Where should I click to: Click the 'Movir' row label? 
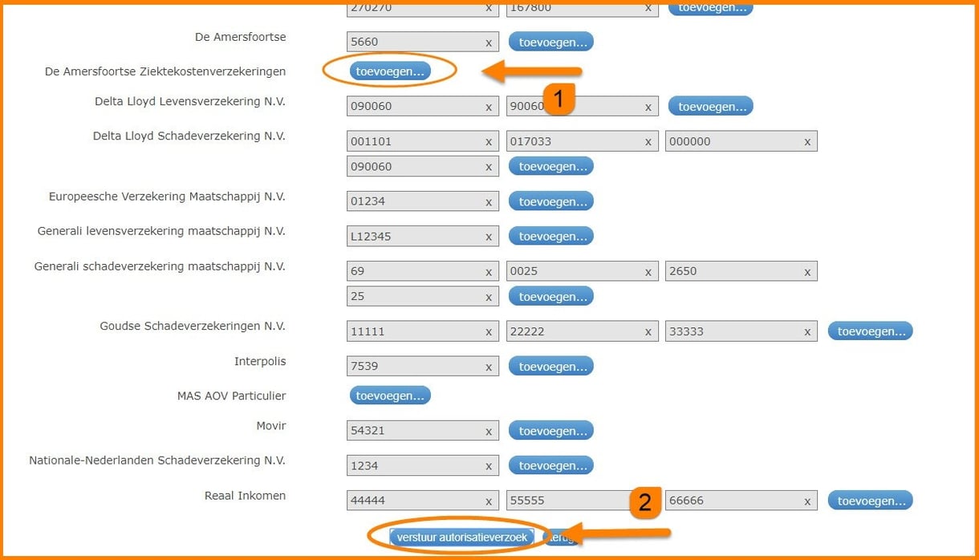tap(271, 426)
